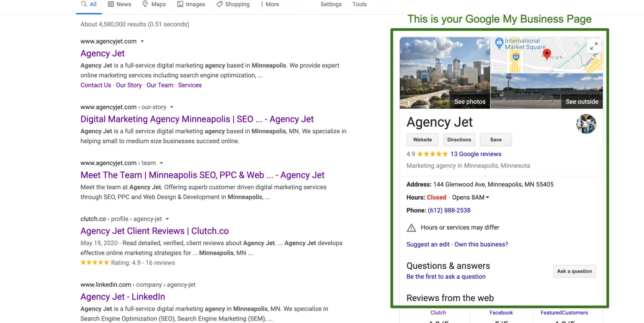Viewport: 644px width, 323px height.
Task: Click the See photos skyline thumbnail
Action: [445, 73]
